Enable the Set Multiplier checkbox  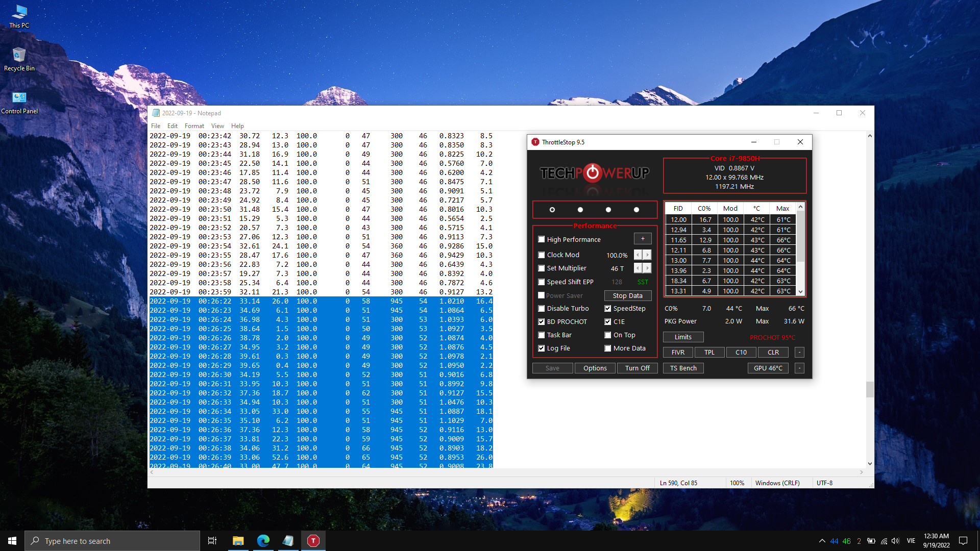pos(542,268)
